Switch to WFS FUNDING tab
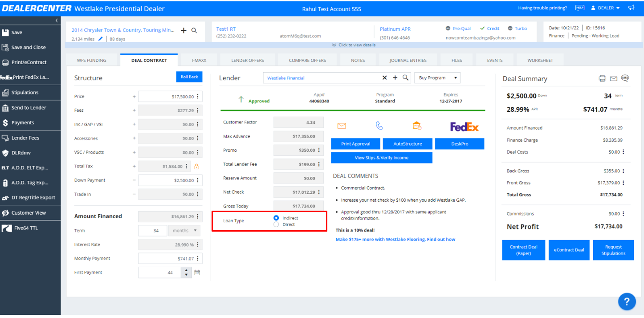 tap(92, 60)
